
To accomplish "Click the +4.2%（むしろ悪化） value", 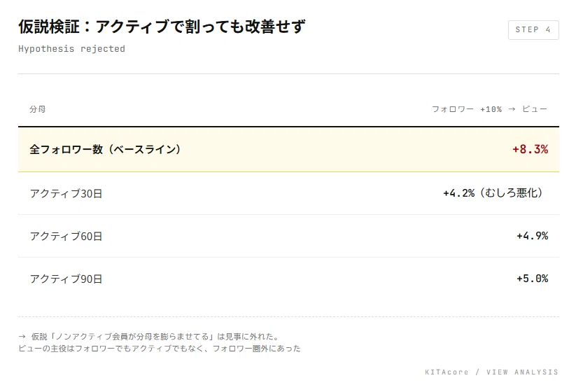I will [493, 193].
